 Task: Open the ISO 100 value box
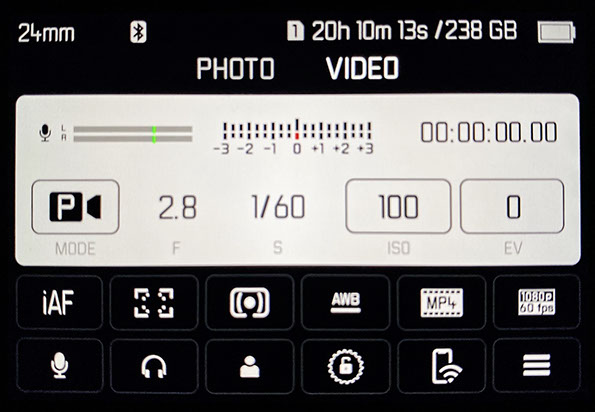coord(398,206)
